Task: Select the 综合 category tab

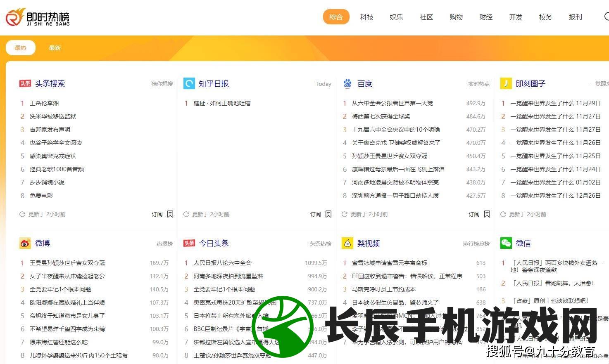Action: click(x=336, y=17)
